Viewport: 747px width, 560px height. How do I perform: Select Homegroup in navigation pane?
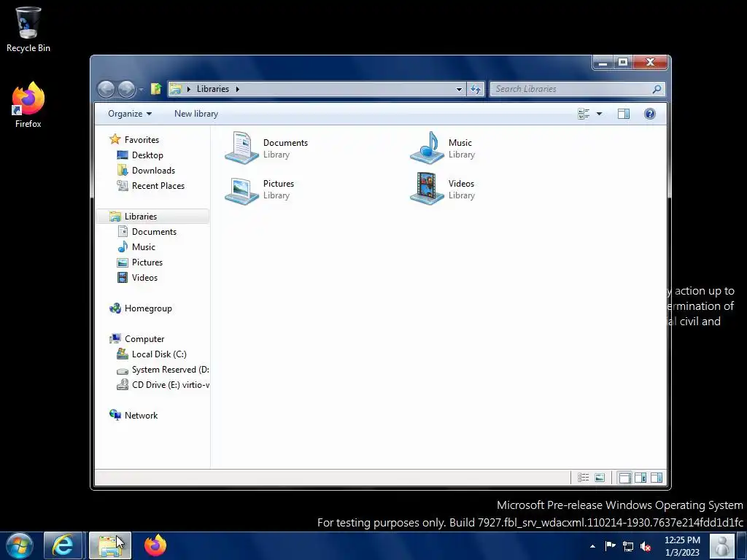point(148,308)
